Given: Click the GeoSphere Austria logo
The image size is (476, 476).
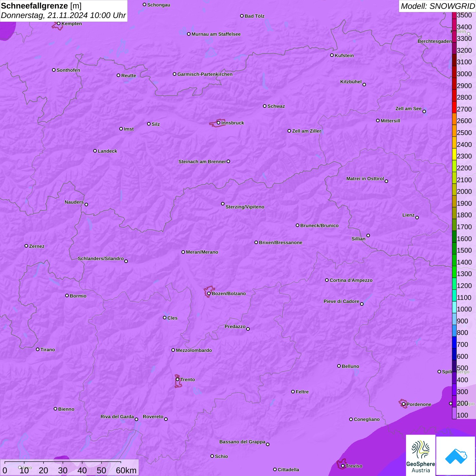Looking at the screenshot, I should tap(421, 455).
